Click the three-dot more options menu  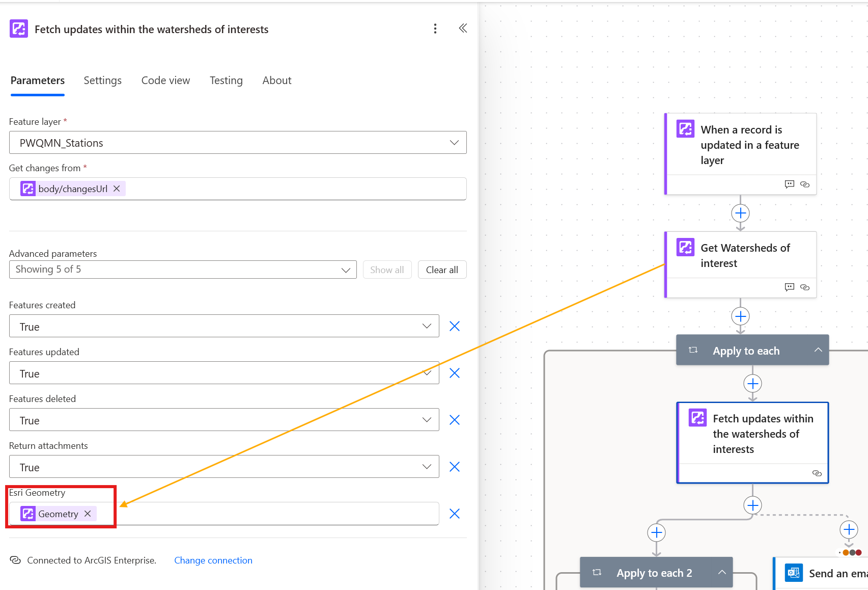435,29
